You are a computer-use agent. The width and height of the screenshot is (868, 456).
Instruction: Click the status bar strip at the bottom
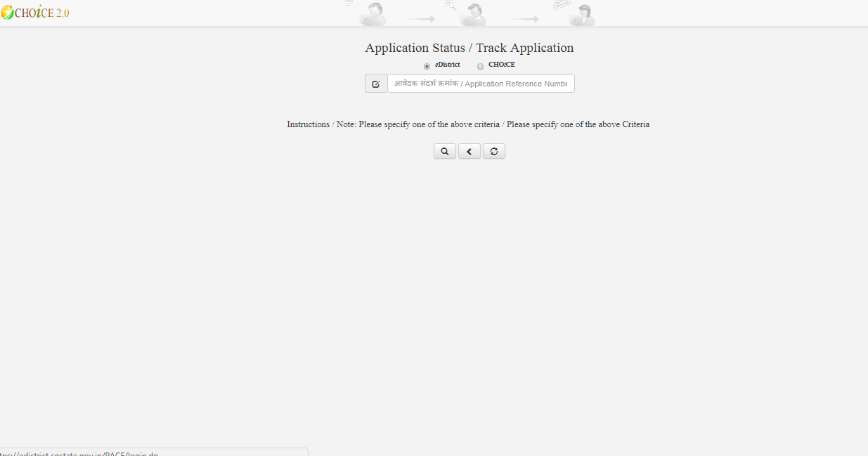coord(153,452)
